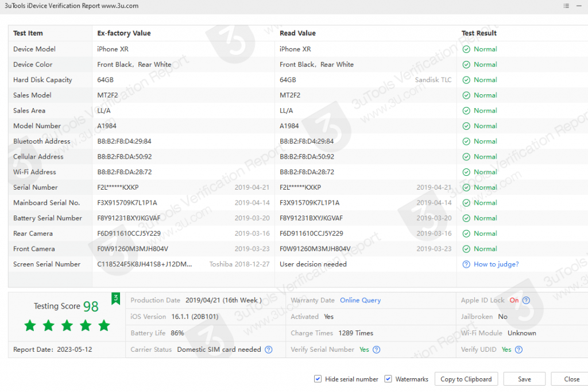Click the Testing Score 98 value
The height and width of the screenshot is (392, 588).
pos(91,306)
